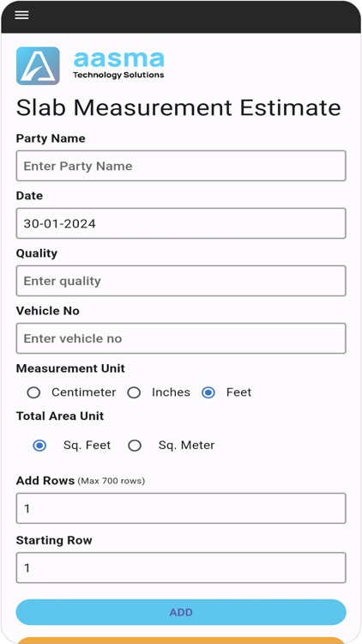The height and width of the screenshot is (644, 362).
Task: Focus the Party Name input field
Action: (181, 166)
